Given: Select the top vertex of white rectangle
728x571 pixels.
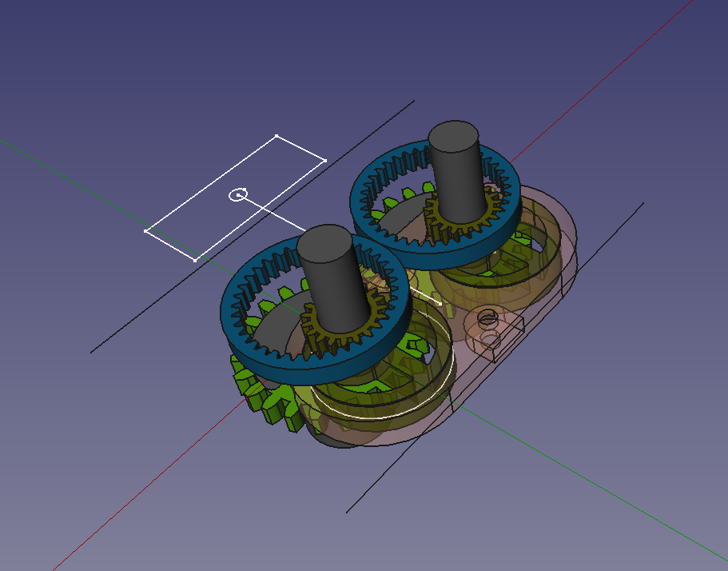Looking at the screenshot, I should click(x=276, y=136).
